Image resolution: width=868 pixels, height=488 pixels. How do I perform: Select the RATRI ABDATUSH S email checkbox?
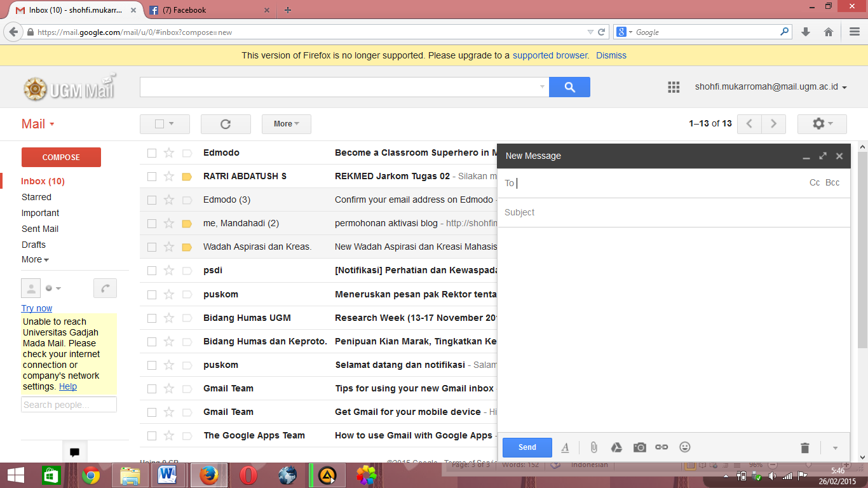152,176
